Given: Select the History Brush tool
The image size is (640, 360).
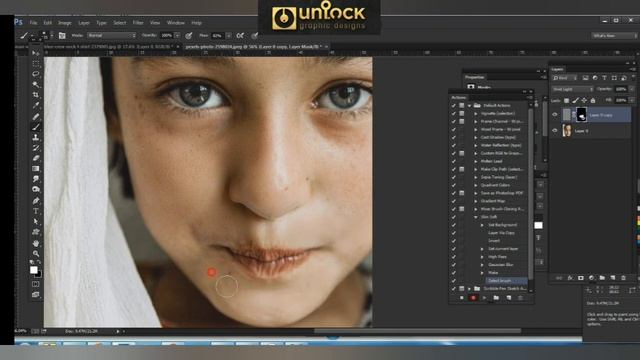Looking at the screenshot, I should point(36,148).
